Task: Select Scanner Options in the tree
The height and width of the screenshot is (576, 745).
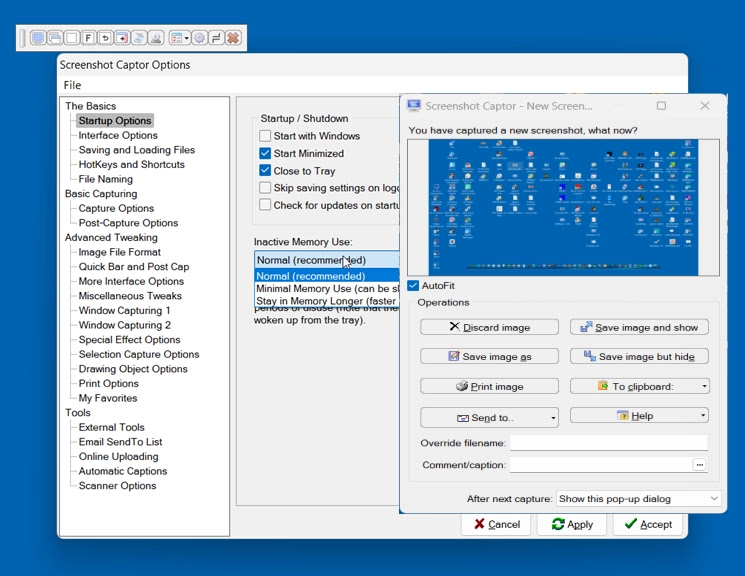Action: (x=117, y=486)
